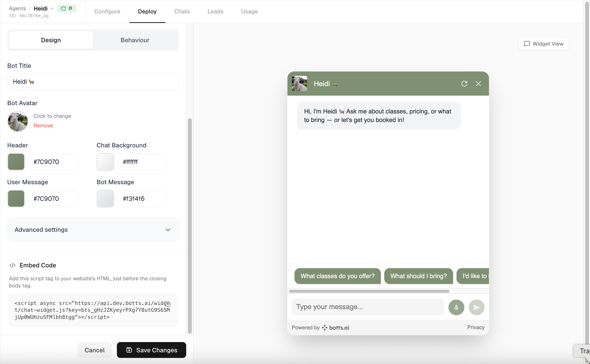The image size is (590, 364).
Task: Open the Heidi agent switcher dropdown
Action: [x=52, y=9]
